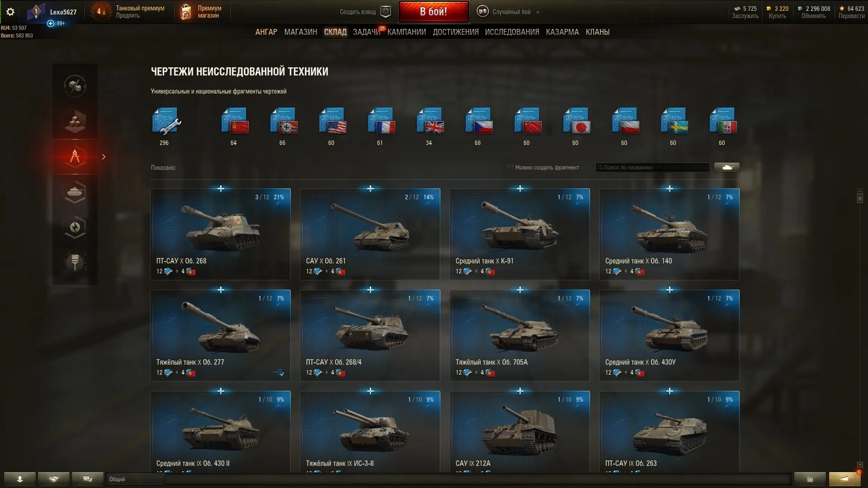
Task: Open the customization brush section in the sidebar
Action: coord(75,262)
